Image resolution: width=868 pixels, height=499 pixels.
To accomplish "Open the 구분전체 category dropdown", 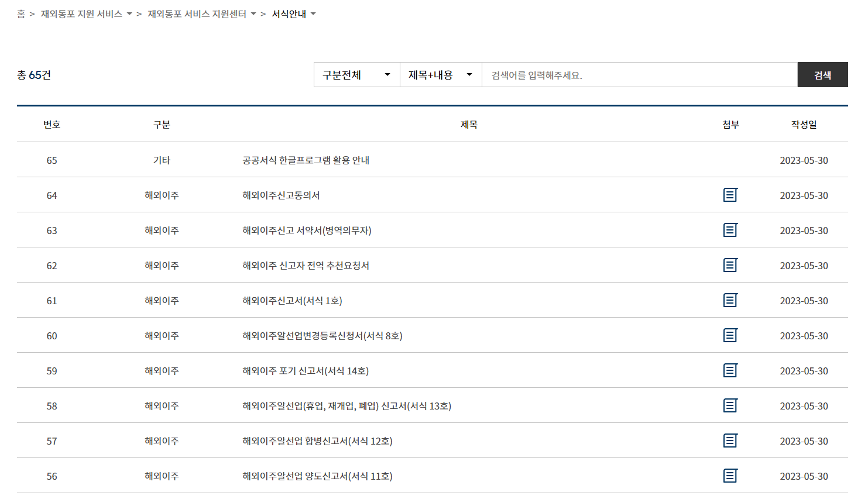I will 356,74.
